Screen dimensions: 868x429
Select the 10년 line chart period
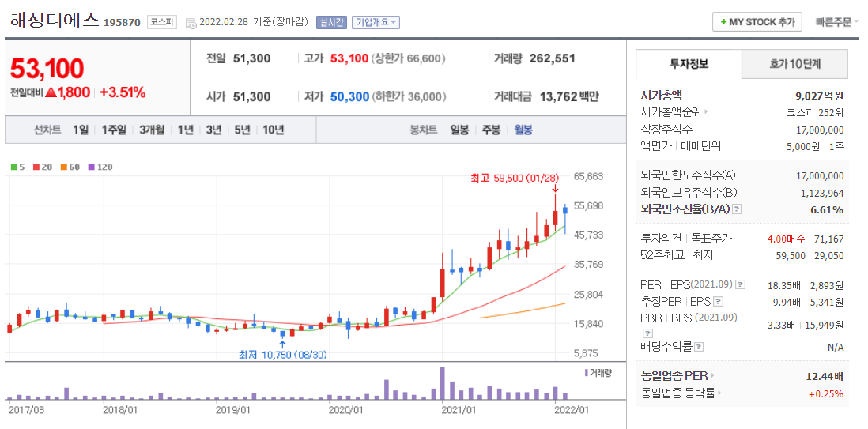click(x=273, y=130)
